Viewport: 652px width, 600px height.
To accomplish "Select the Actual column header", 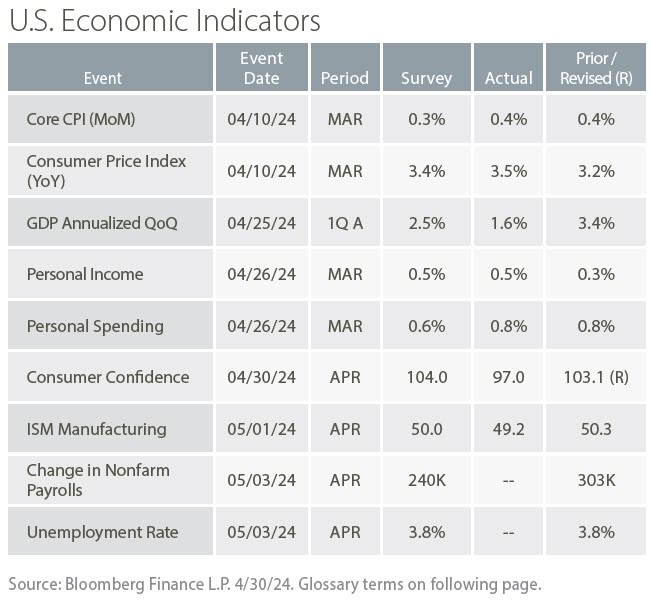I will (x=508, y=78).
